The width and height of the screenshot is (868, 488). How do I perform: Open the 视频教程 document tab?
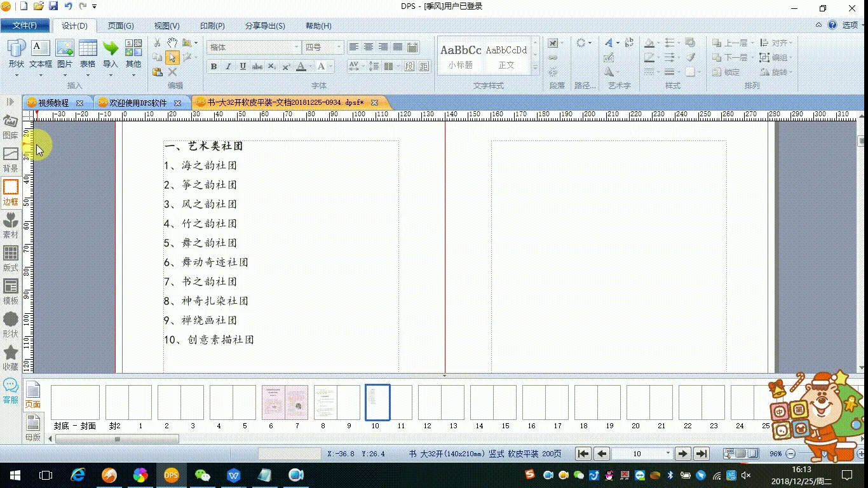tap(53, 102)
